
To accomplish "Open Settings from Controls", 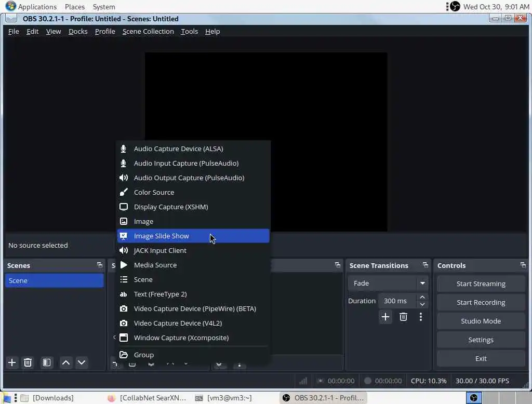I will coord(481,340).
